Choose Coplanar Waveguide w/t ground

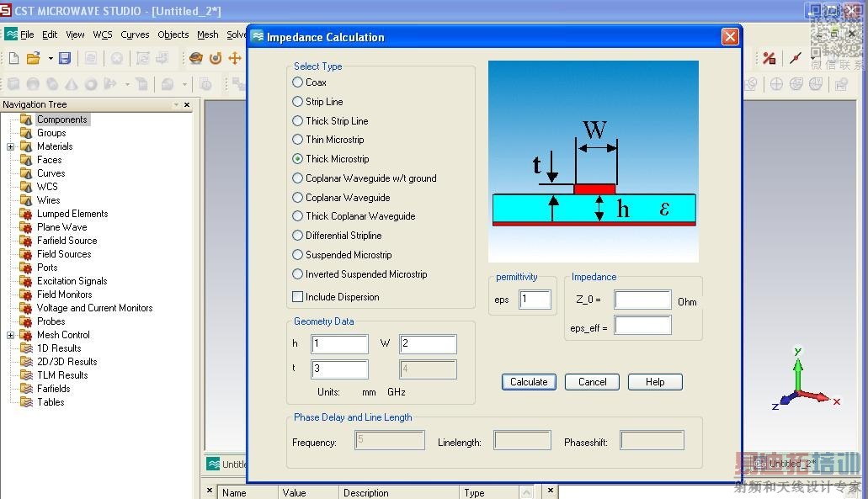click(297, 178)
